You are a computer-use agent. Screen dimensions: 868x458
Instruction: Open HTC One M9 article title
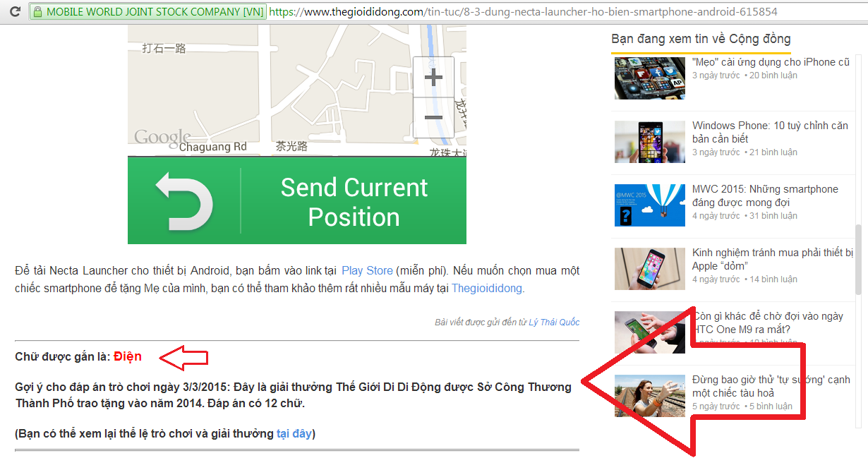[768, 323]
